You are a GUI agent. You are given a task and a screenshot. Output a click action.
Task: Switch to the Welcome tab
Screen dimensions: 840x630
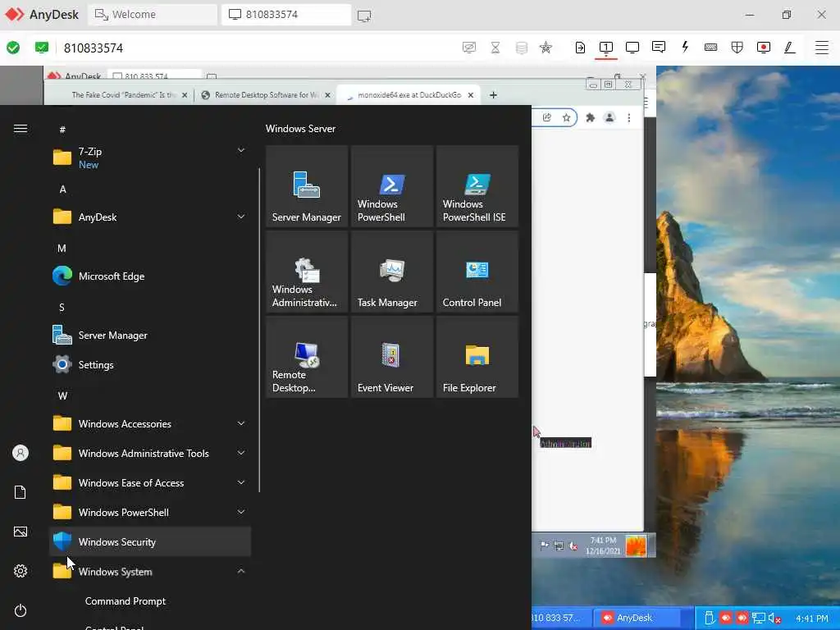coord(153,15)
